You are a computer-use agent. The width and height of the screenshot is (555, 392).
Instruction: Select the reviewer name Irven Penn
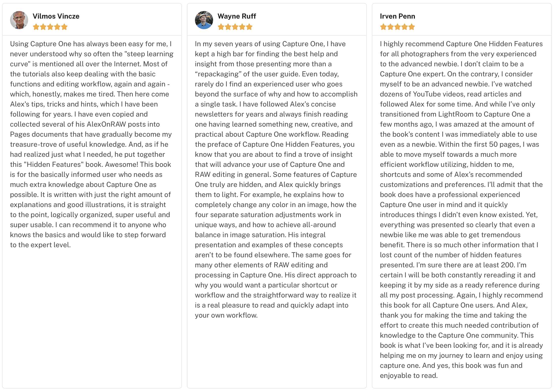point(398,16)
